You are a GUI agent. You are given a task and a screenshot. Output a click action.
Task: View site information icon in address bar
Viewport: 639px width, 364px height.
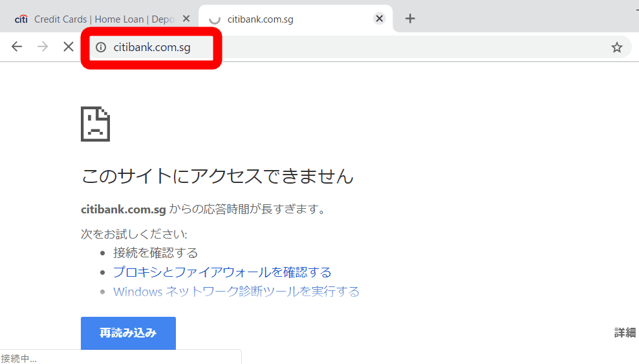[101, 47]
